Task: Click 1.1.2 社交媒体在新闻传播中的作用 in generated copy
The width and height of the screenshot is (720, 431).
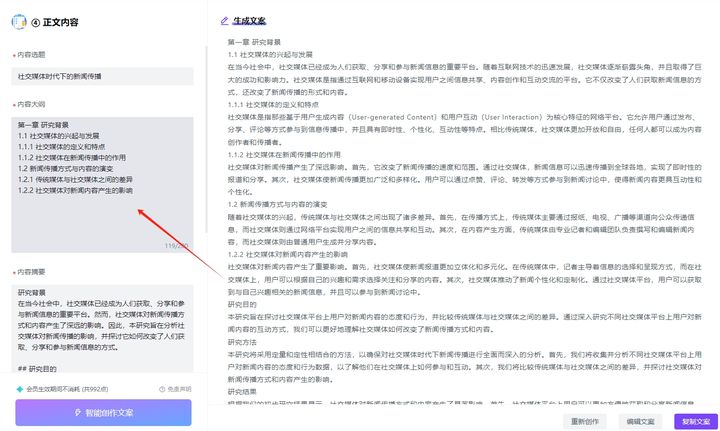Action: tap(284, 155)
